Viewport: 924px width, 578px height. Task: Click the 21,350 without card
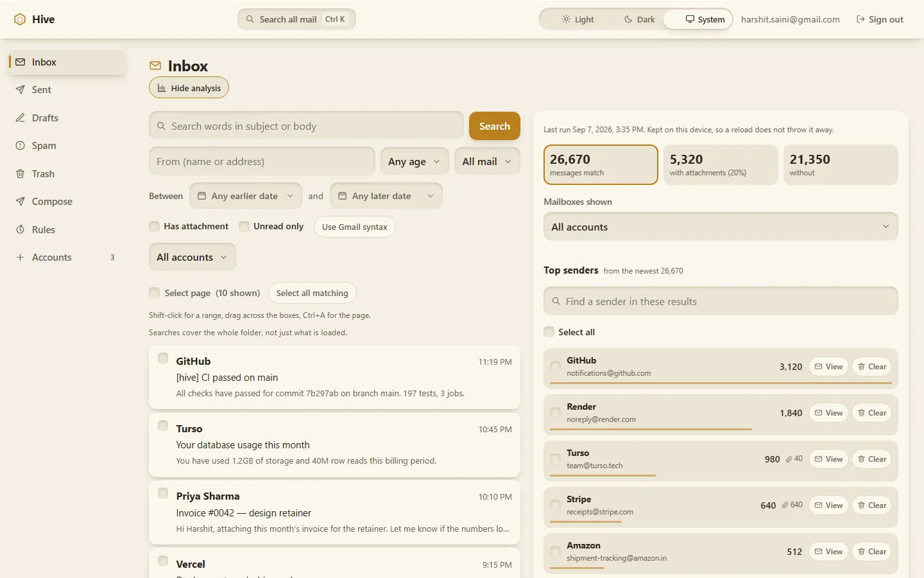pos(841,164)
